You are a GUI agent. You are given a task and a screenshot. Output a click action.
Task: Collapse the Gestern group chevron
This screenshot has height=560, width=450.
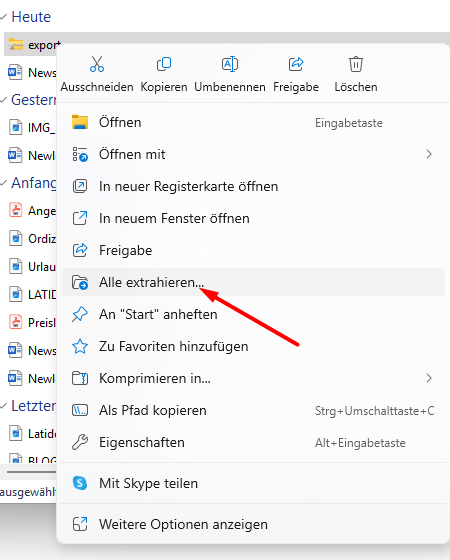click(x=4, y=100)
